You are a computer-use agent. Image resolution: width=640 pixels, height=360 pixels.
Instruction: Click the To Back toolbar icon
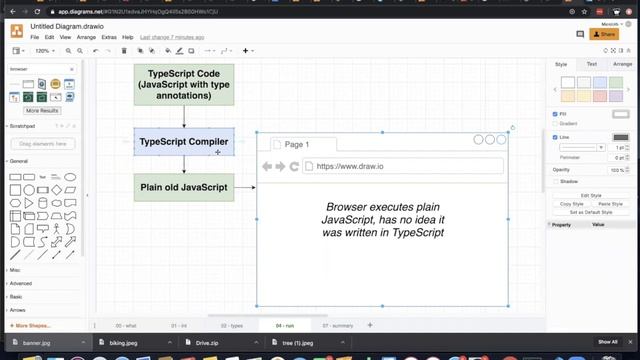pos(152,51)
